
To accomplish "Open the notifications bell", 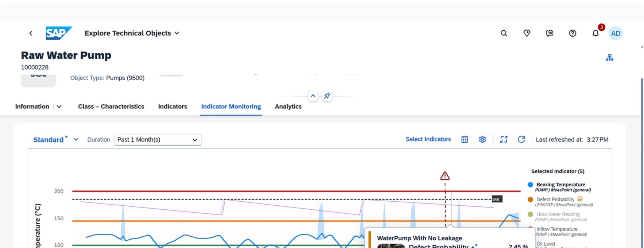I will coord(595,33).
